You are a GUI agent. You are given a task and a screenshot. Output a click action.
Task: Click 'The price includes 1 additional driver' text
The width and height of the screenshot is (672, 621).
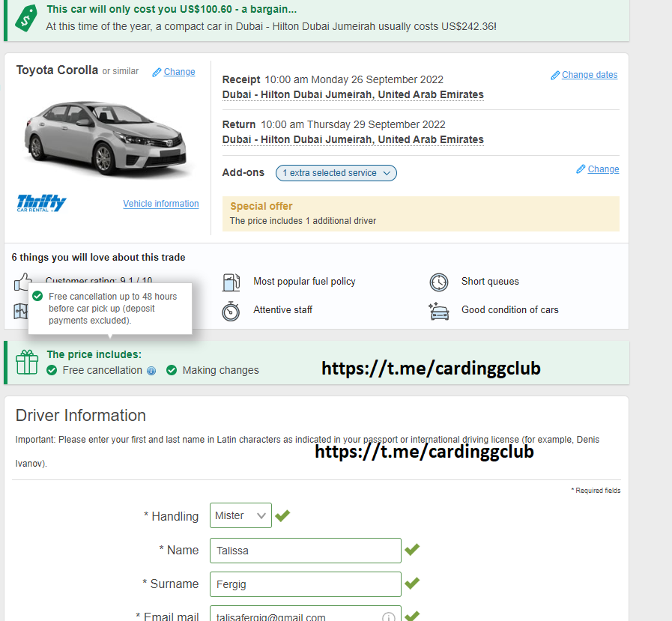coord(303,221)
